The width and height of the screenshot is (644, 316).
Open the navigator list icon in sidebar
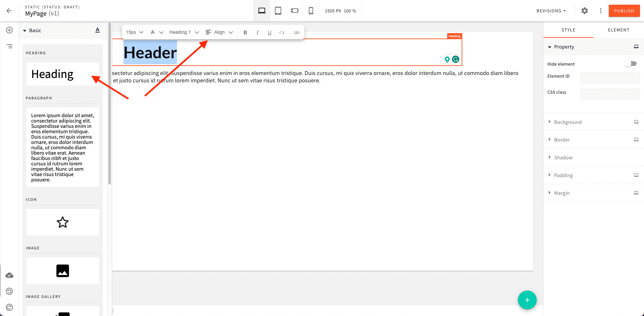click(x=9, y=46)
